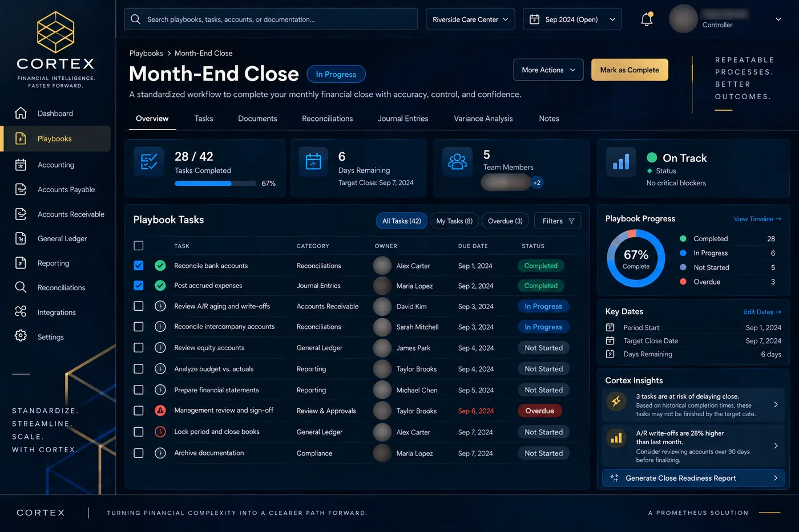Click the Tasks Completed 67% progress bar
Screen dimensions: 799x532
click(215, 184)
